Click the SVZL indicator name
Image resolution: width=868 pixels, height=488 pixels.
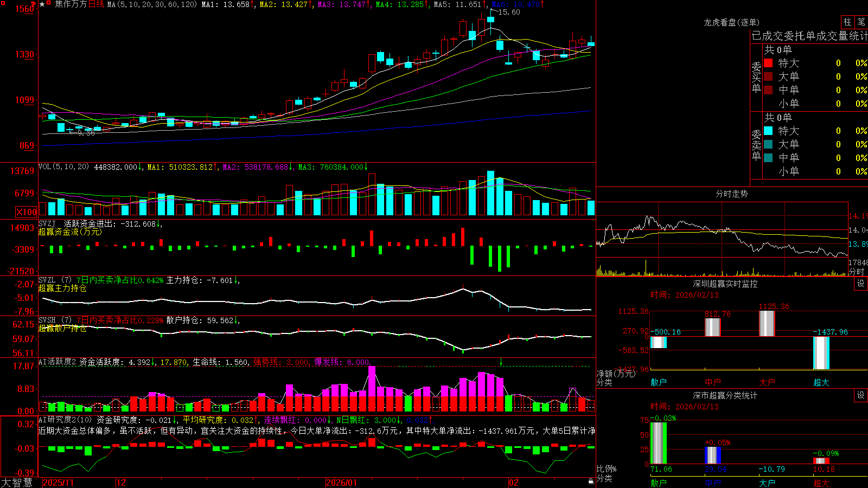tap(47, 280)
